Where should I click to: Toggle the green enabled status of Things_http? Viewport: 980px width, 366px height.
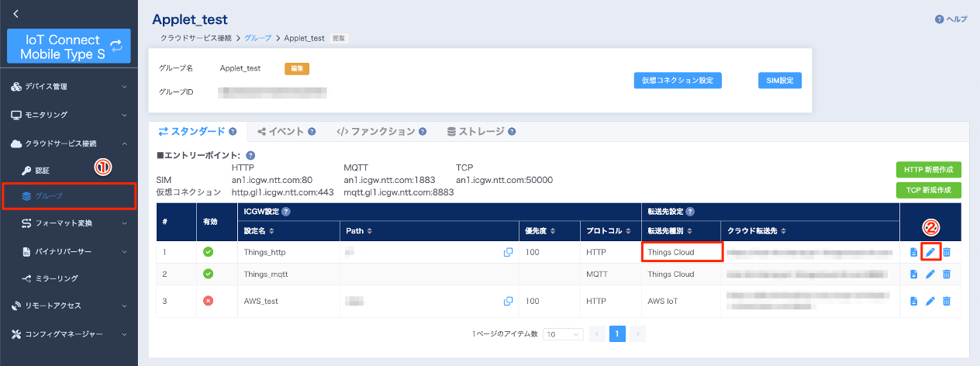(208, 252)
